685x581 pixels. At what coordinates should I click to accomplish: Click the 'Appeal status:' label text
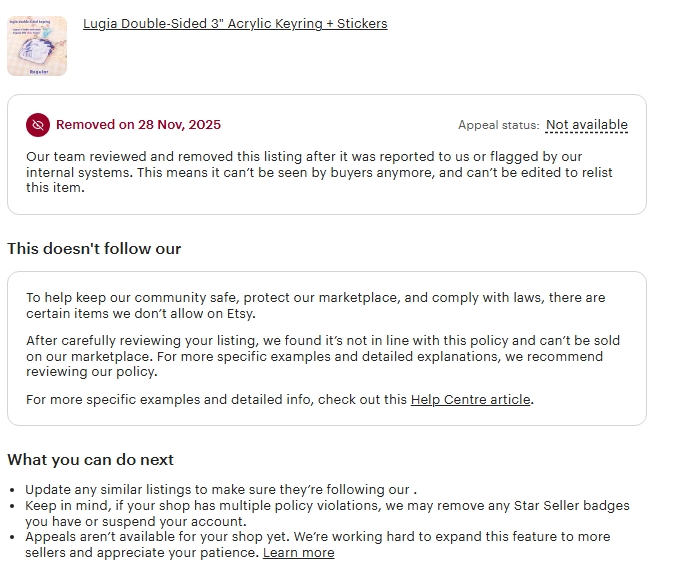tap(498, 125)
